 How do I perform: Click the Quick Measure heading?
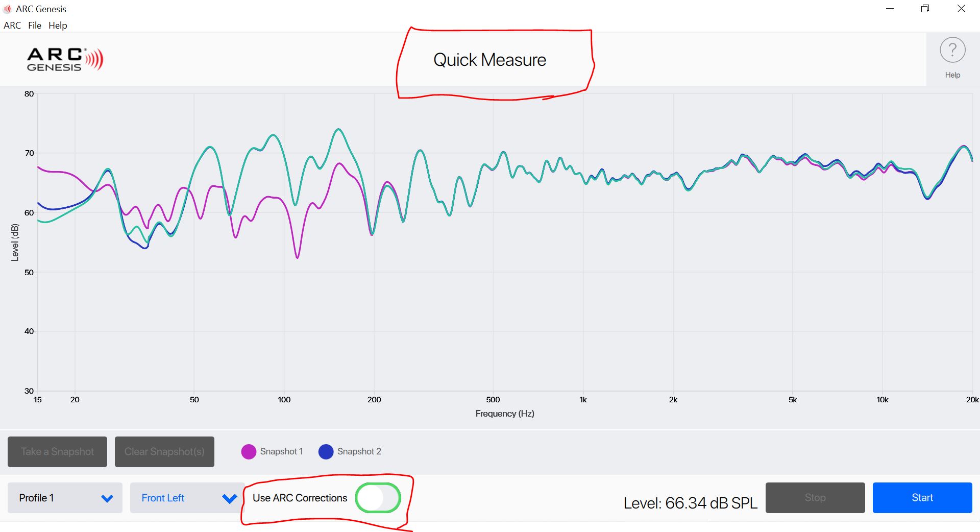[489, 60]
